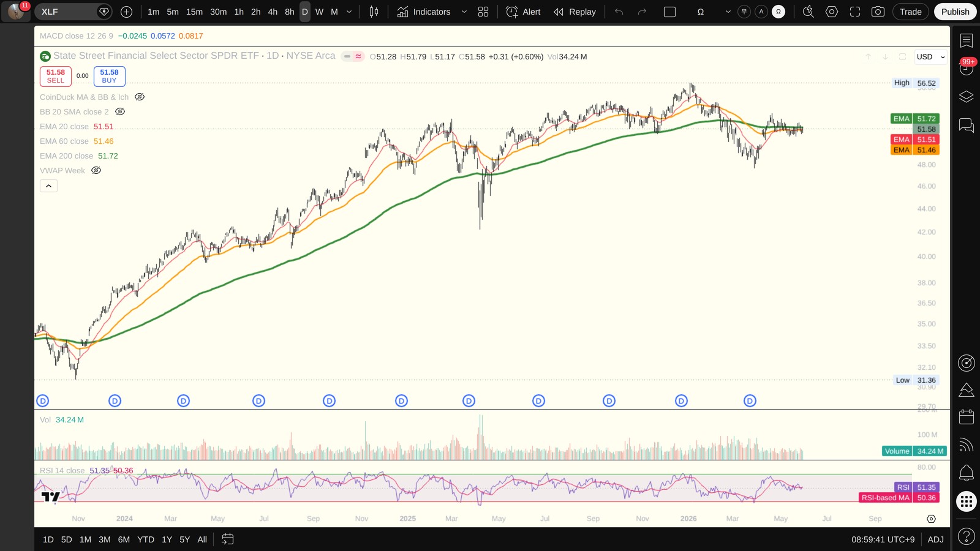Viewport: 980px width, 551px height.
Task: Toggle the ADJ adjusted data setting
Action: (x=935, y=539)
